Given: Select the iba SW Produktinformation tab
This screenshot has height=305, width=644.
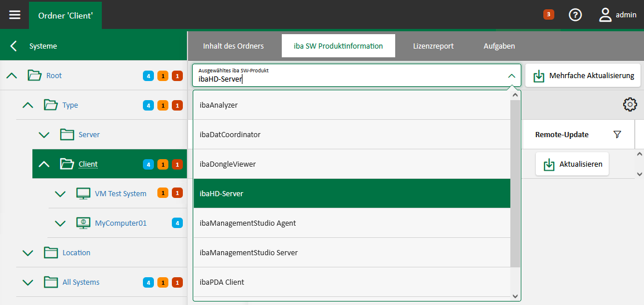Looking at the screenshot, I should coord(338,46).
